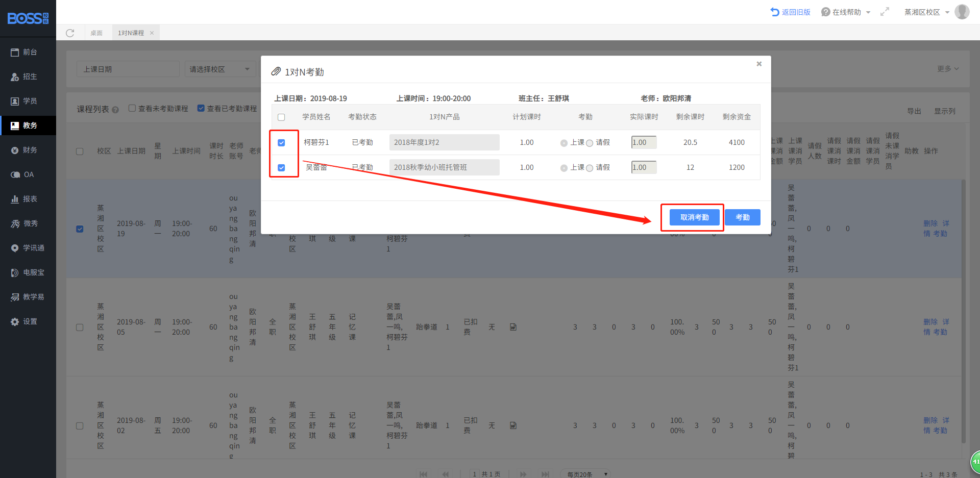Close the 1对N考勤 dialog
The image size is (980, 478).
click(x=759, y=64)
